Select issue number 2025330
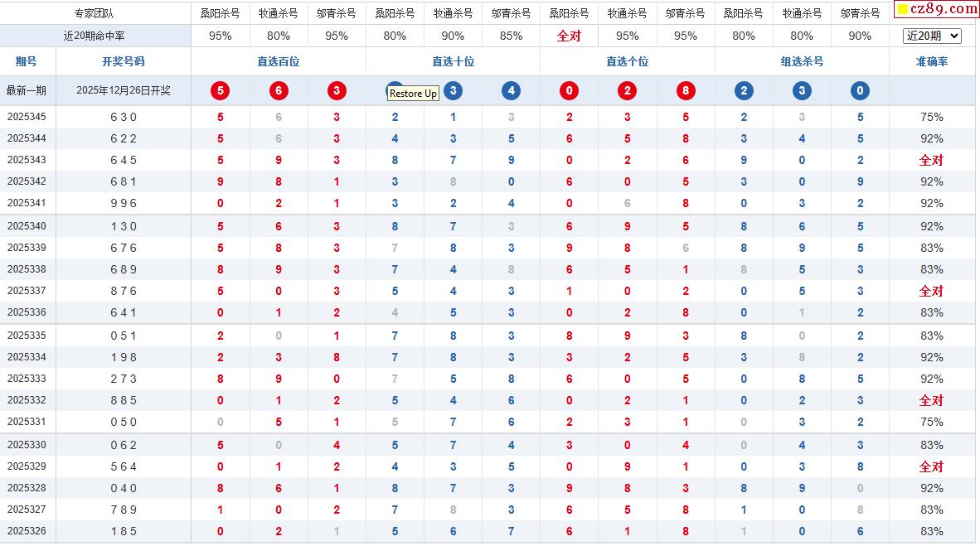980x546 pixels. [x=27, y=445]
